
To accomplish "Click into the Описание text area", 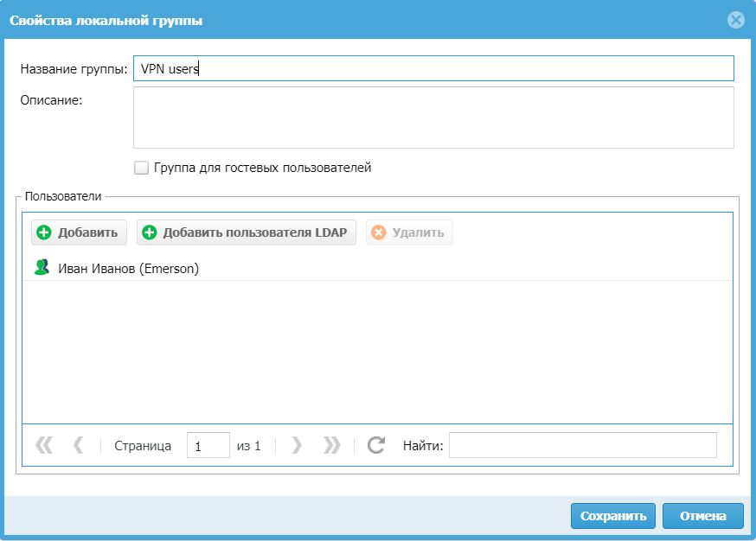I will click(433, 118).
